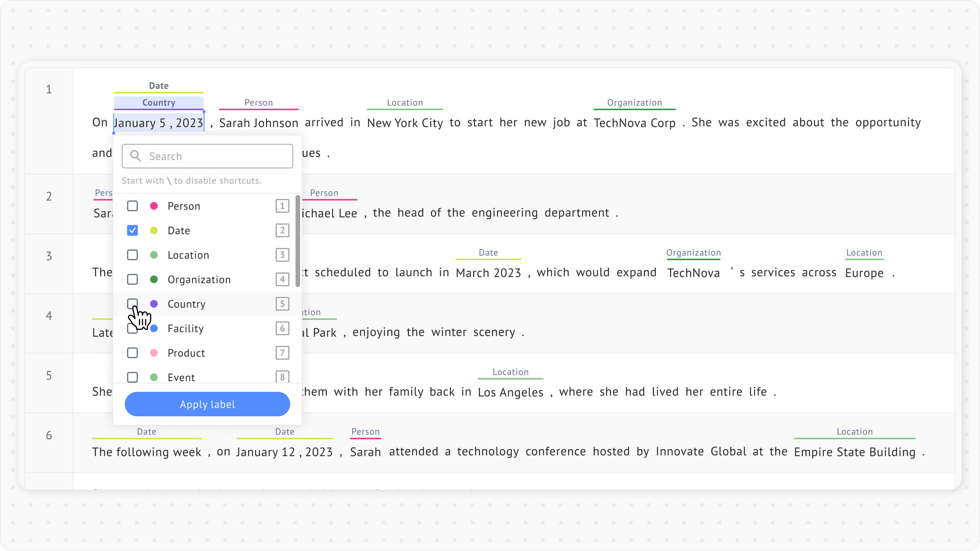Check the Person label checkbox
Image resolution: width=980 pixels, height=551 pixels.
tap(132, 206)
